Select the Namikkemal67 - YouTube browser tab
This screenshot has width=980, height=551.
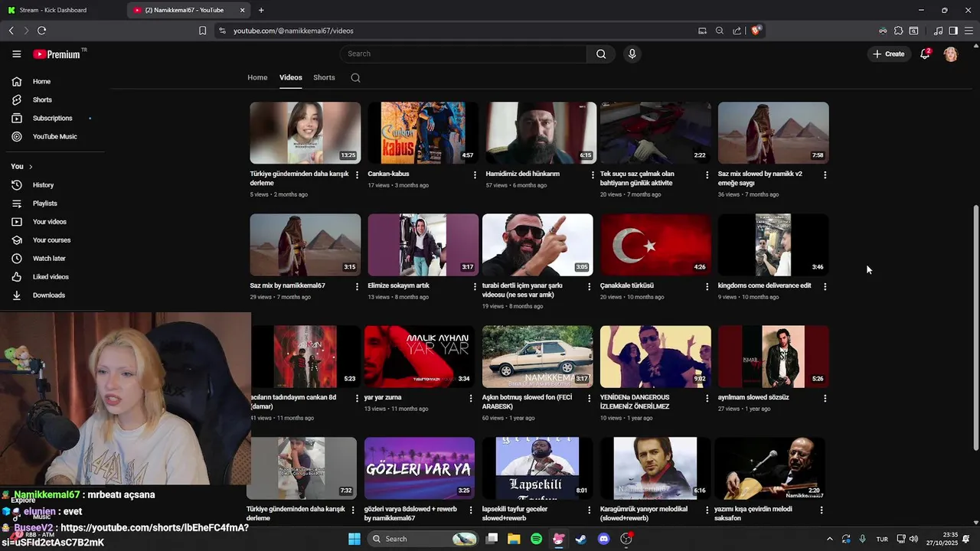pyautogui.click(x=190, y=10)
